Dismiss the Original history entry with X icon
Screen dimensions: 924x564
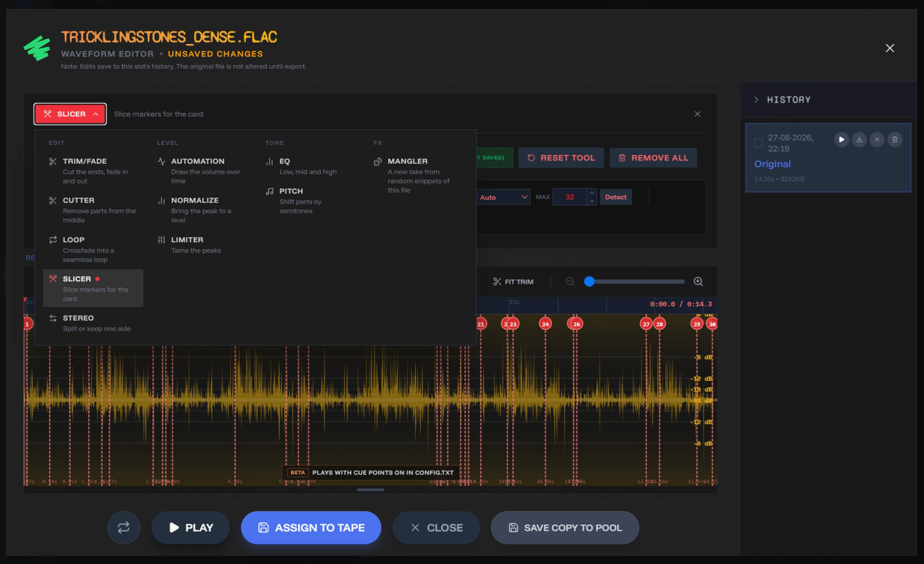tap(877, 139)
